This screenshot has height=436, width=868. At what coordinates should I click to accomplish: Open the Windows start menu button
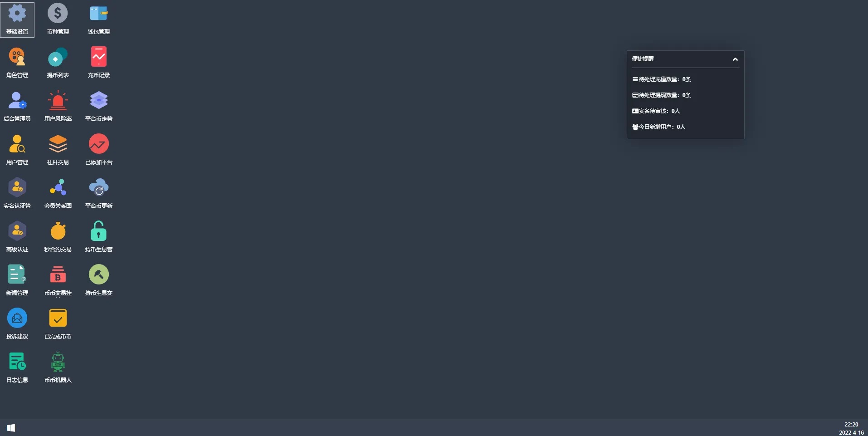[x=11, y=428]
